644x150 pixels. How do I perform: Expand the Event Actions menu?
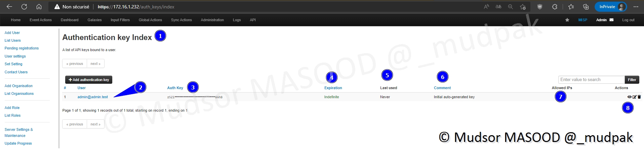tap(41, 20)
